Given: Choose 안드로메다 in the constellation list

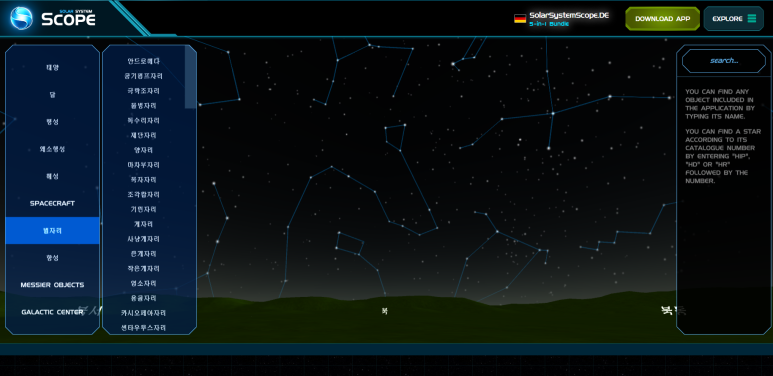Looking at the screenshot, I should (x=143, y=61).
